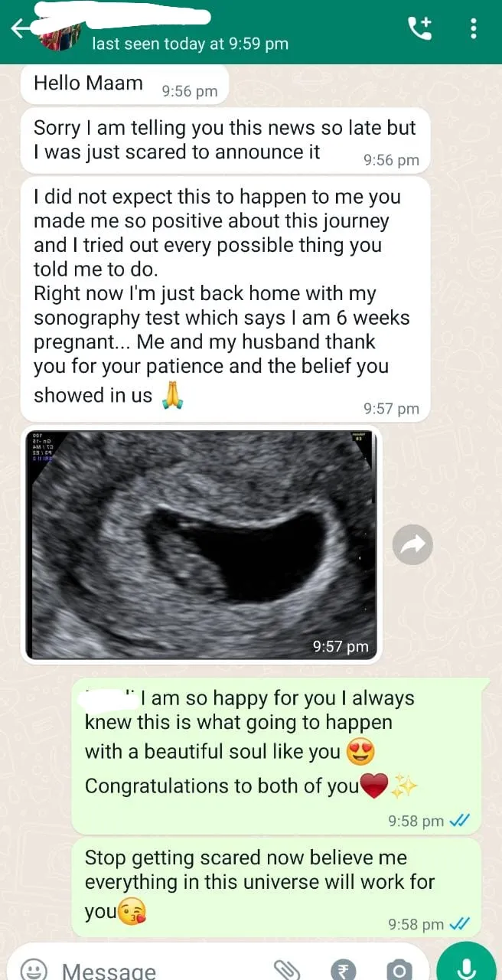Tap the 'I am so happy for you' reply
The image size is (502, 980).
tap(276, 756)
